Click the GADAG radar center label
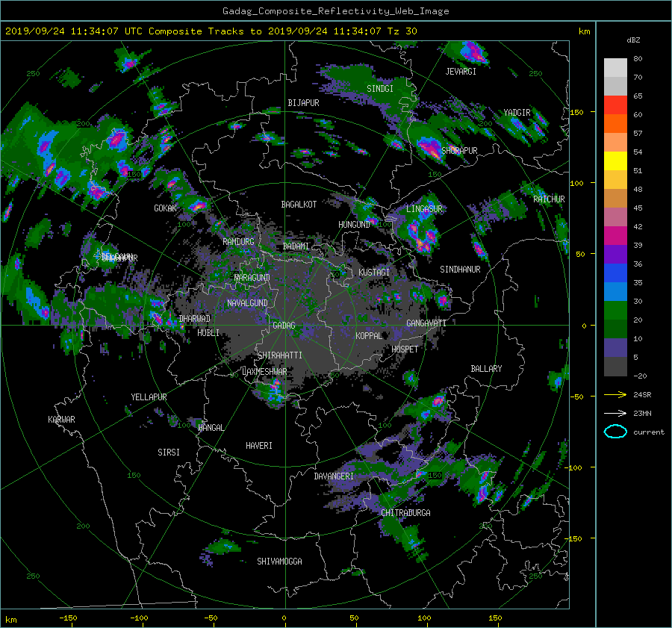Screen dimensions: 672x628 coord(284,326)
